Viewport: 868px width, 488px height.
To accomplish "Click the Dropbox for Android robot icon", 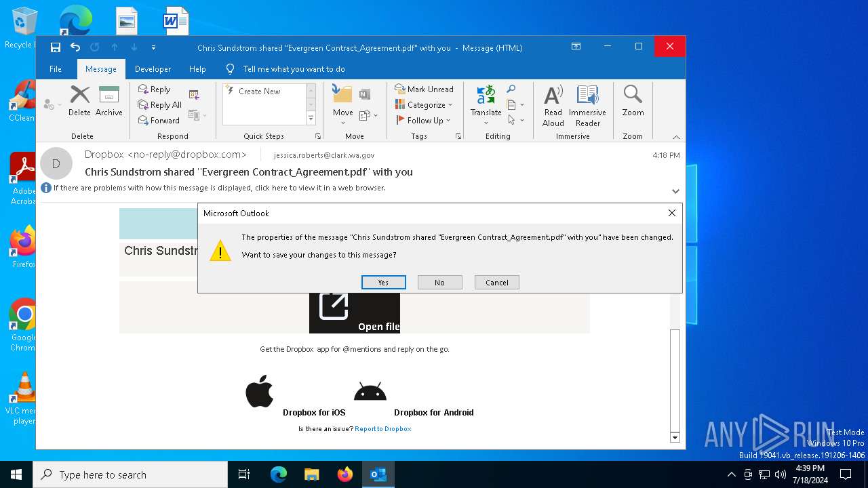I will [x=370, y=392].
